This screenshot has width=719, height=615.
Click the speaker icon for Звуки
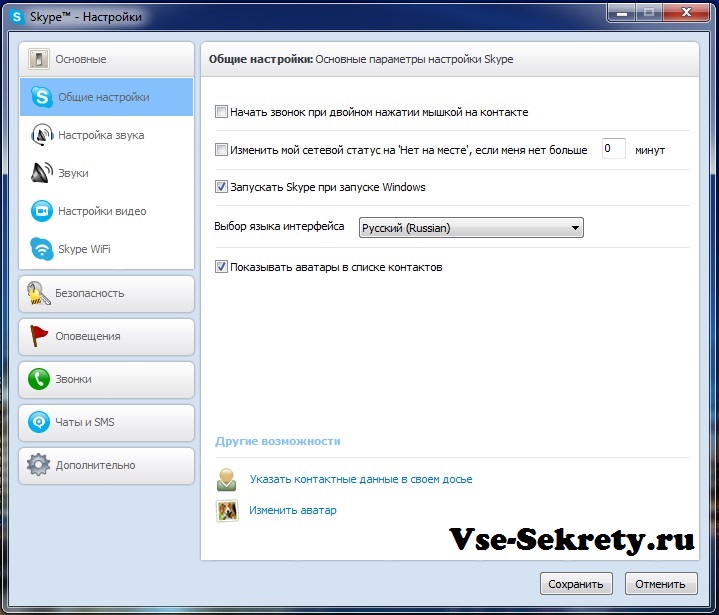[x=41, y=173]
